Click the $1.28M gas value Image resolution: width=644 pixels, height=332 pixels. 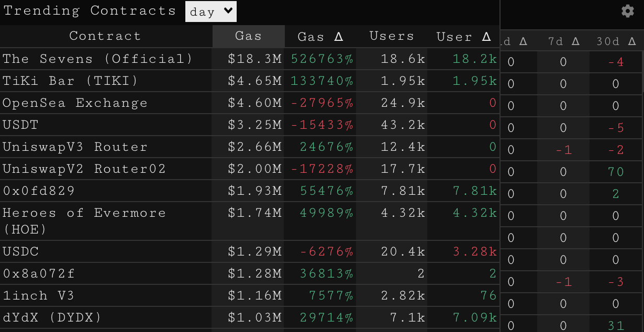(255, 273)
